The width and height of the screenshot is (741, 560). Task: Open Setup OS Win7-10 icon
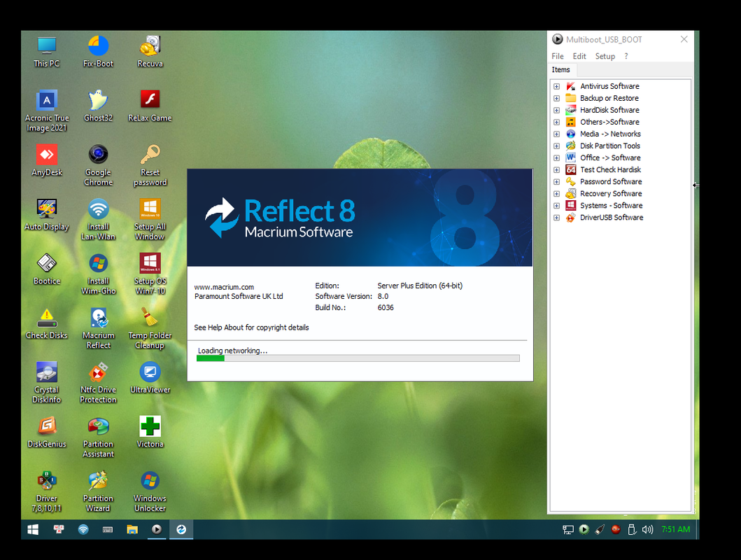[x=150, y=274]
